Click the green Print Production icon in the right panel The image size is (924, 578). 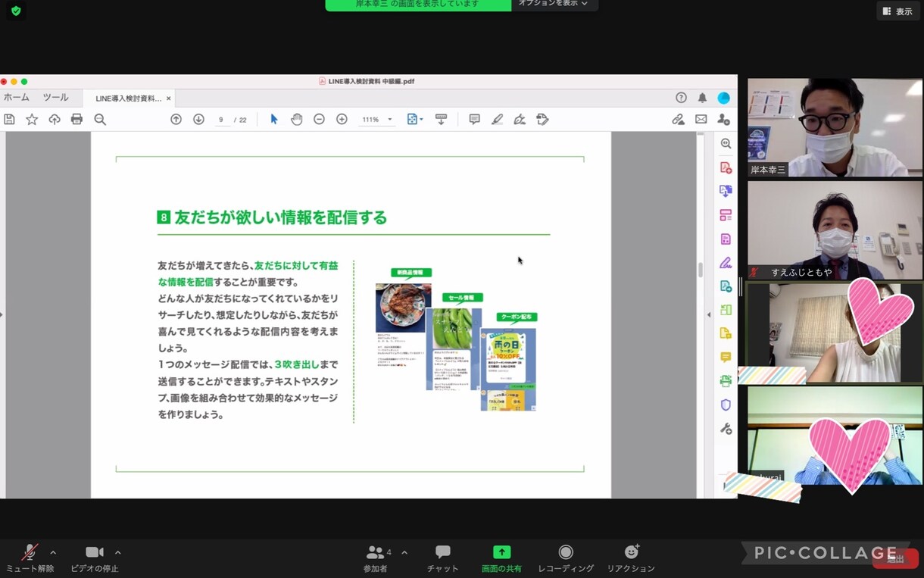[726, 381]
